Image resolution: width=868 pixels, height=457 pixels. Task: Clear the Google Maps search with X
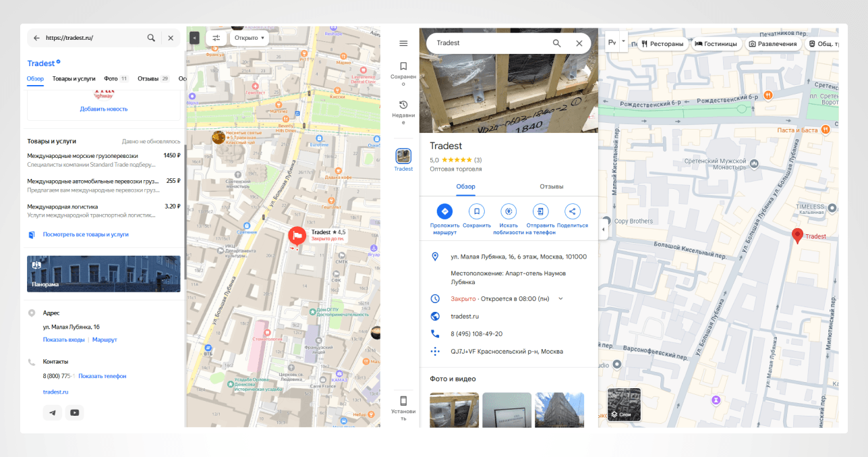pos(579,43)
